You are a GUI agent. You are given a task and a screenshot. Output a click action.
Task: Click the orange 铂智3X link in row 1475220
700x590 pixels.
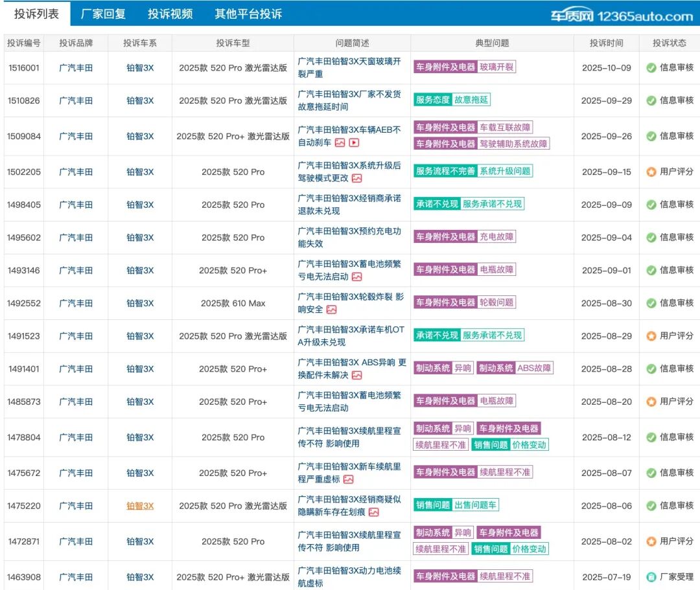(140, 505)
